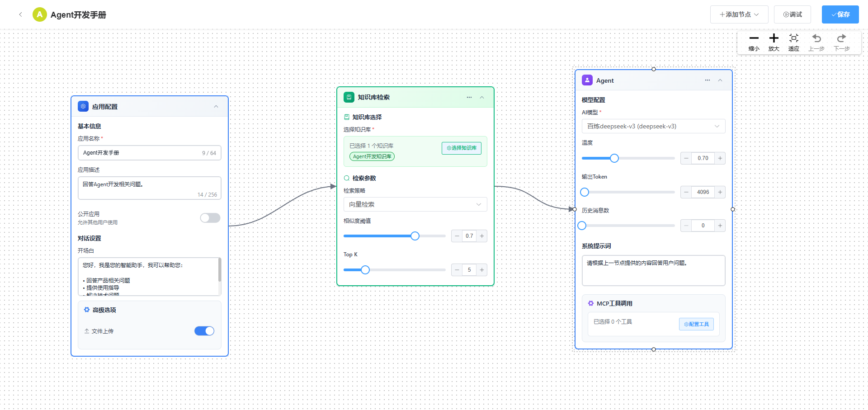This screenshot has width=868, height=410.
Task: Click the fit view (适应) icon
Action: [793, 39]
